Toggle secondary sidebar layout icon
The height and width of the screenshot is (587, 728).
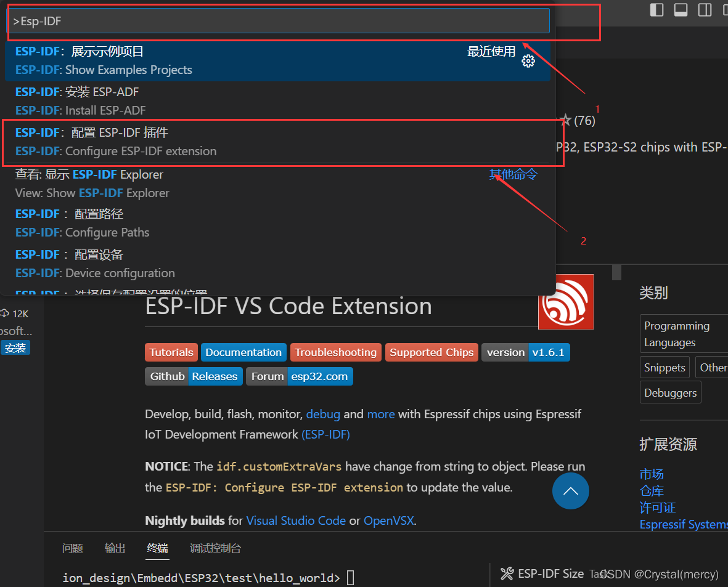705,10
